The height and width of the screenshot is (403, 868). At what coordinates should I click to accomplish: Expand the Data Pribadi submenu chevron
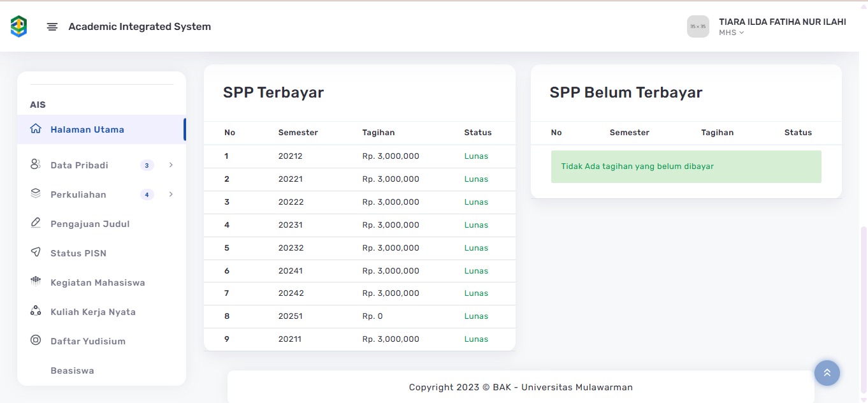coord(171,165)
